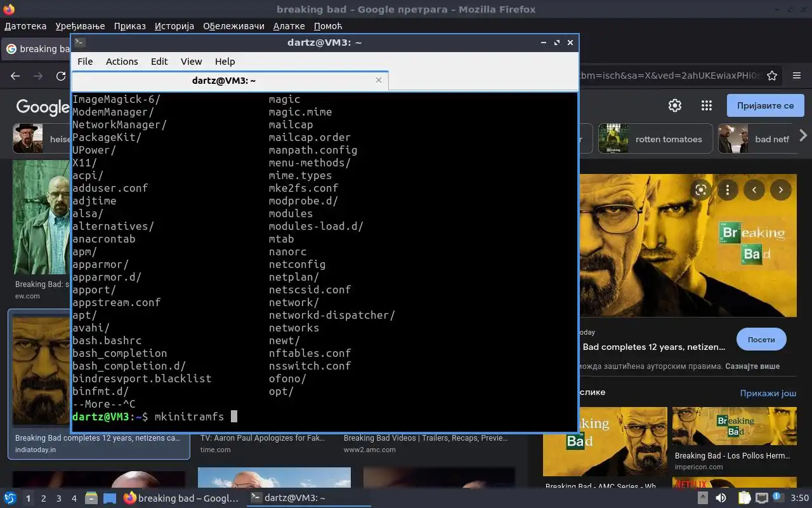Close the dartz@VM3 terminal tab

(x=379, y=80)
